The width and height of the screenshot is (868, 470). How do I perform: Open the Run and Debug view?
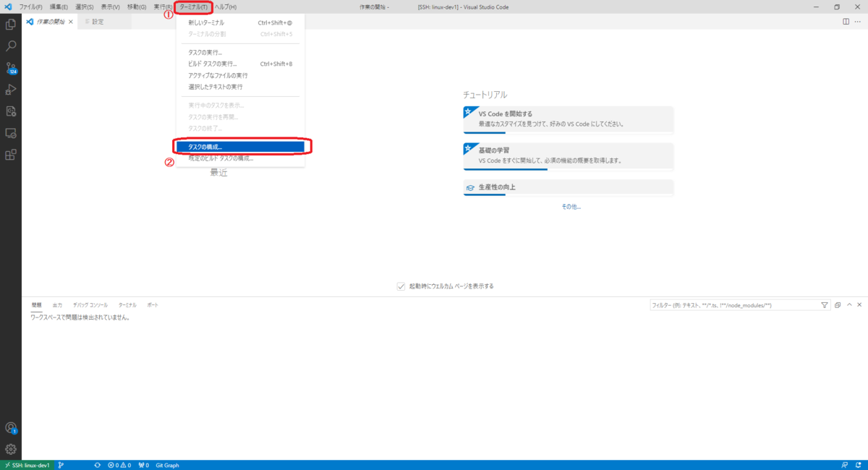tap(11, 90)
